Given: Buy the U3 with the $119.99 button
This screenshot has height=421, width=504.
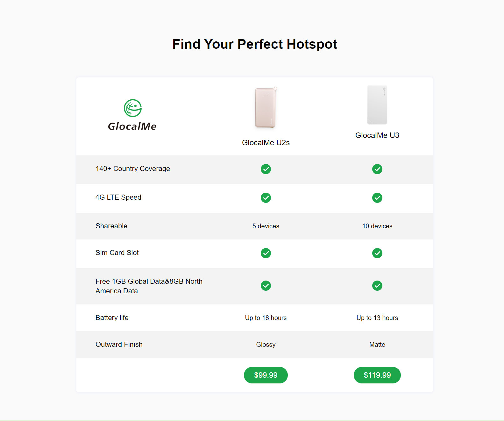Looking at the screenshot, I should click(x=377, y=375).
